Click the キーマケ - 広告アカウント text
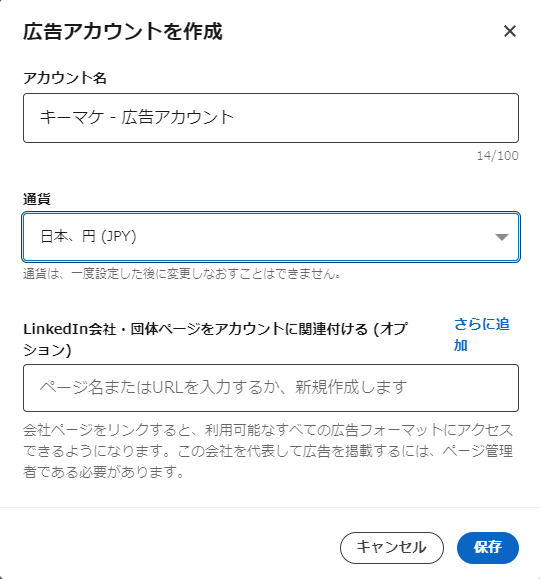540x579 pixels. 137,117
